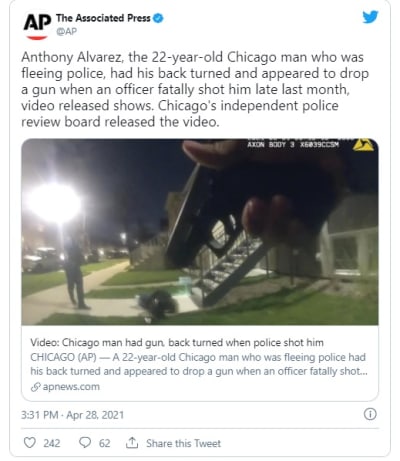Click the blue verified badge
Image resolution: width=400 pixels, height=461 pixels.
pos(158,18)
